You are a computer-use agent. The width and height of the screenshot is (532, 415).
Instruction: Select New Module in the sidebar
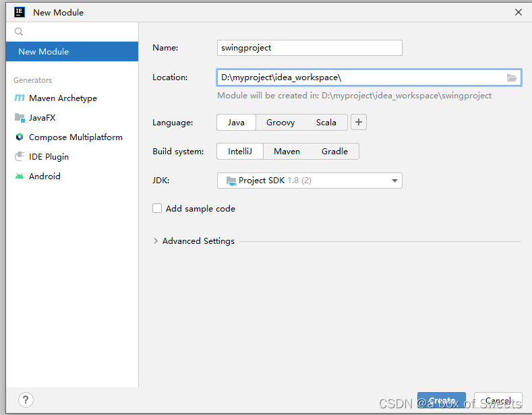(x=72, y=51)
